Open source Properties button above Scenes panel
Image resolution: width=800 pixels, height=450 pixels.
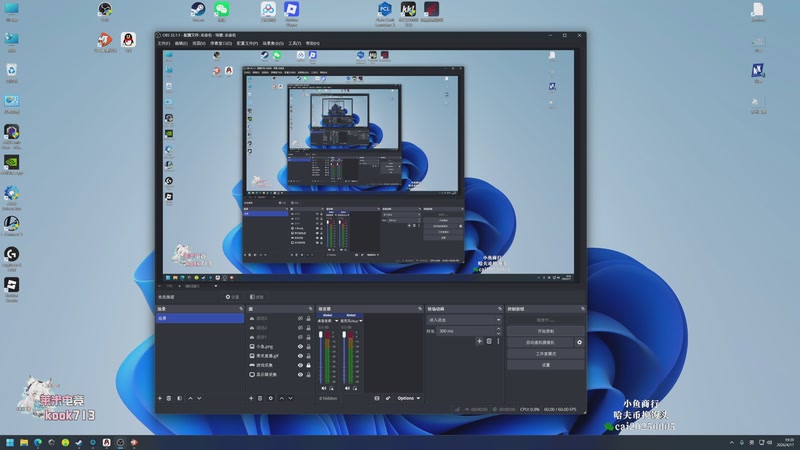pyautogui.click(x=232, y=297)
